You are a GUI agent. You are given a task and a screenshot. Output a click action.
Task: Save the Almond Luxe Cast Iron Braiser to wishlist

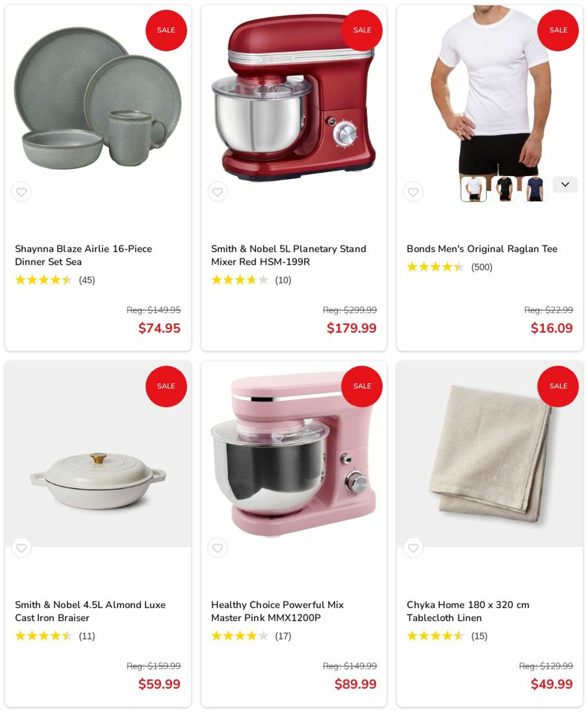point(21,548)
